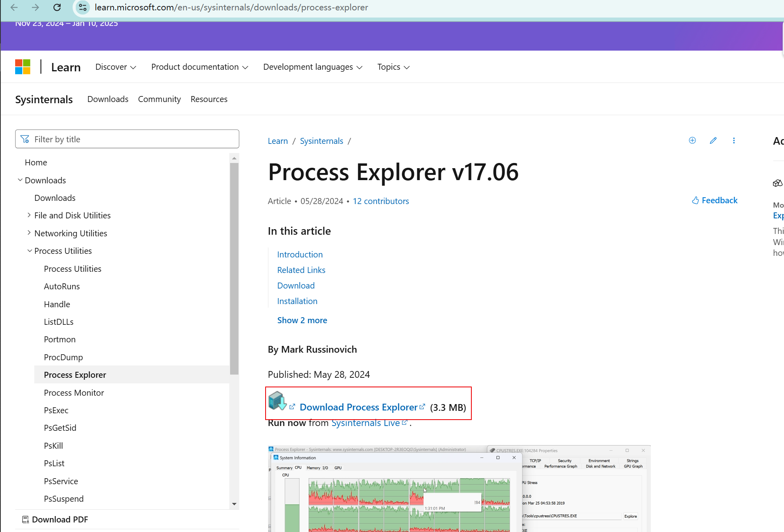The image size is (784, 532).
Task: Click the sidebar vertical scrollbar thumb
Action: (234, 269)
